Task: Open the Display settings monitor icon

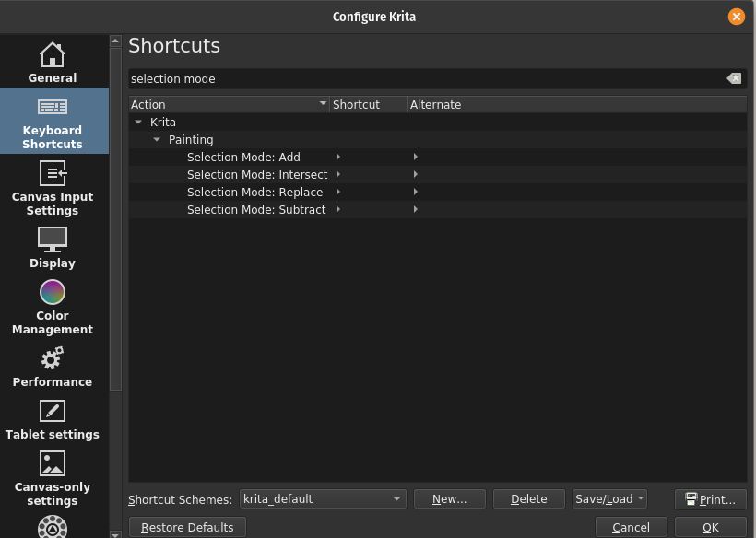Action: 53,240
